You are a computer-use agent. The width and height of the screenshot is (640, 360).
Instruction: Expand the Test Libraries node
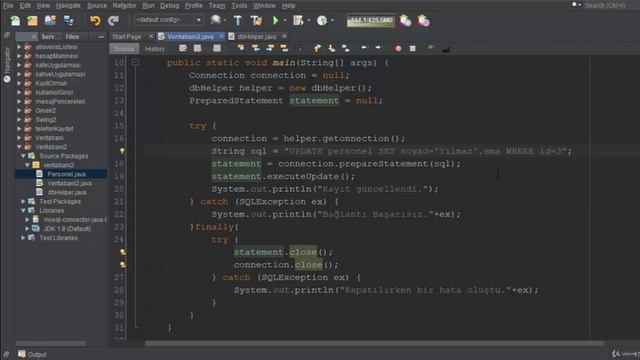pos(23,238)
